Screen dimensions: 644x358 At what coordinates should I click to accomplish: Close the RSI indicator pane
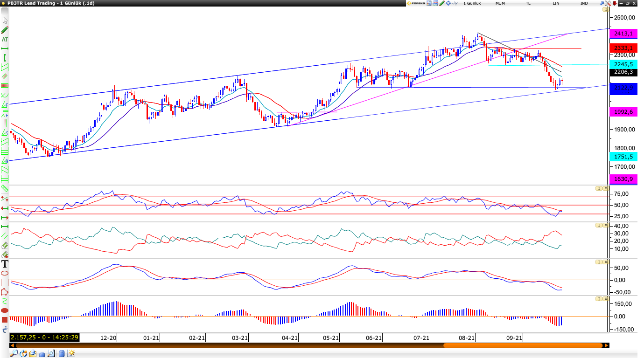pos(606,188)
